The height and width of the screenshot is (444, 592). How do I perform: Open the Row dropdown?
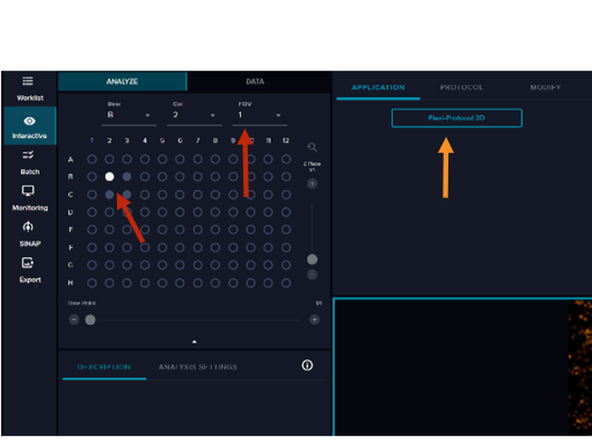[129, 115]
